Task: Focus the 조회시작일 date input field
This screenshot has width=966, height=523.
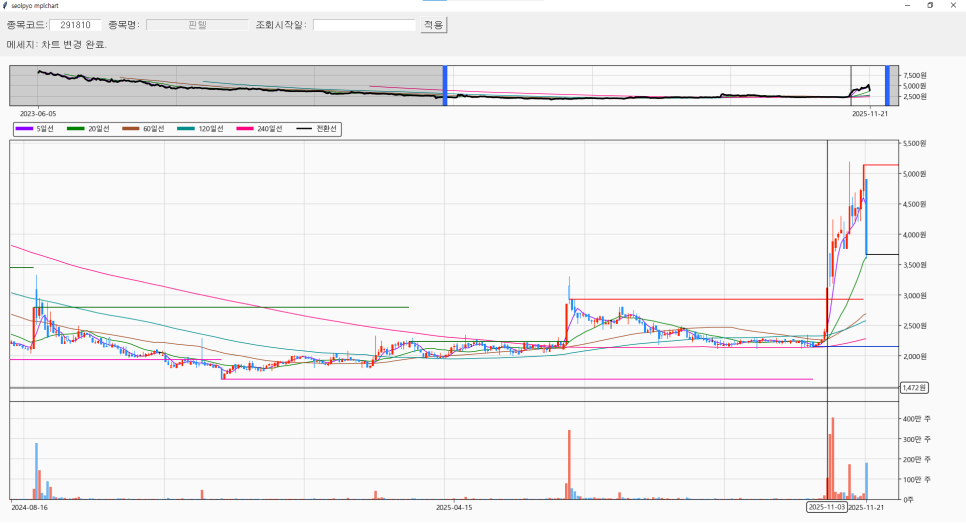Action: 364,25
